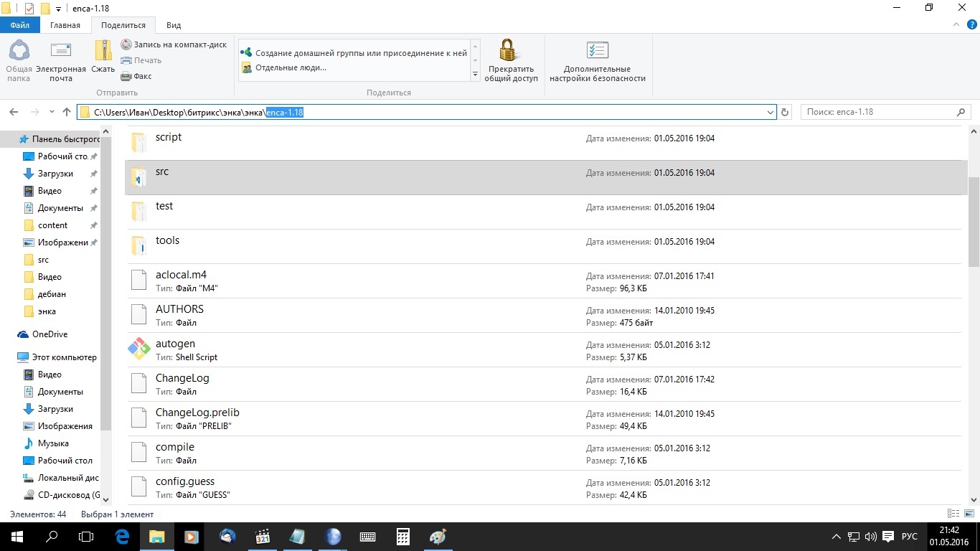Open the Windows Start menu
Image resolution: width=980 pixels, height=551 pixels.
coord(17,537)
